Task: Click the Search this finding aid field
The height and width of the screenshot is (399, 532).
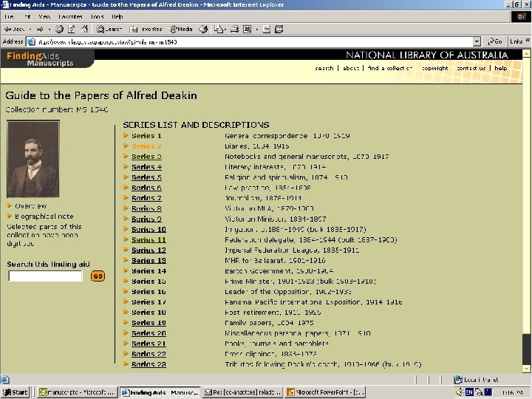Action: point(45,276)
